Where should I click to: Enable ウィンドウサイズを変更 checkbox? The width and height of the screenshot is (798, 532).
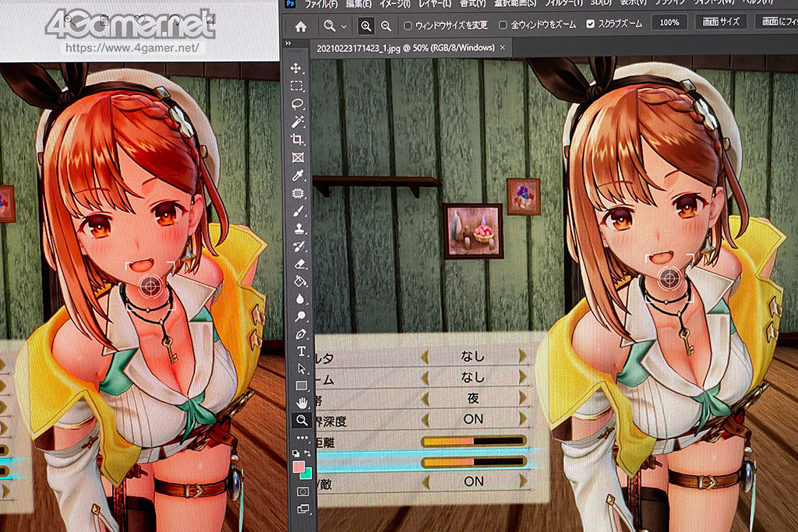pos(408,26)
